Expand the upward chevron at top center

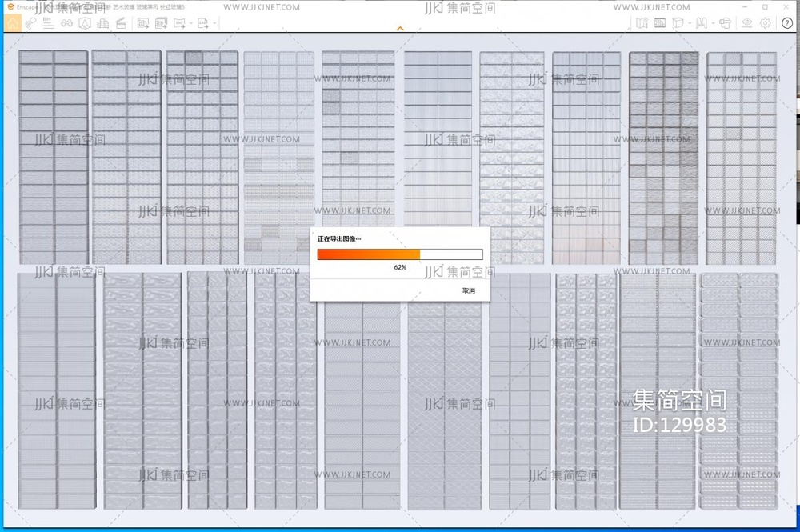click(400, 29)
